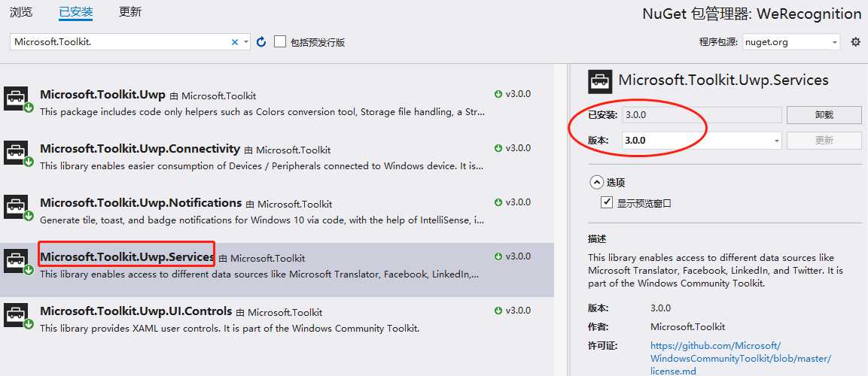Clear the search box with the X icon
Screen dimensions: 868x376
(234, 42)
